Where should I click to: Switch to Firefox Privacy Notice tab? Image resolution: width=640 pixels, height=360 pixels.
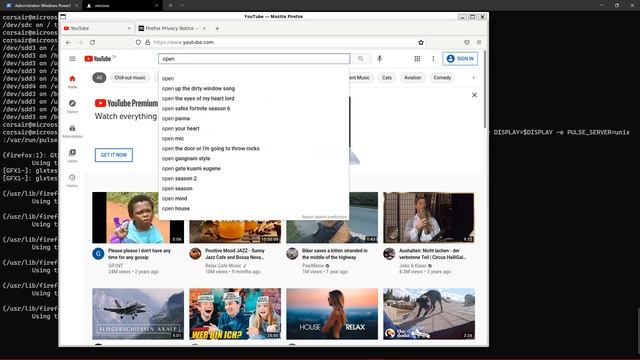[x=173, y=29]
